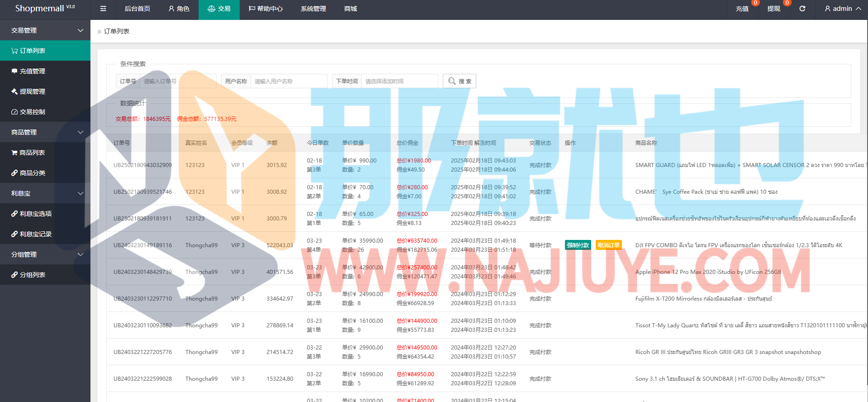Click the green 强制付款 button
The image size is (868, 402).
578,245
